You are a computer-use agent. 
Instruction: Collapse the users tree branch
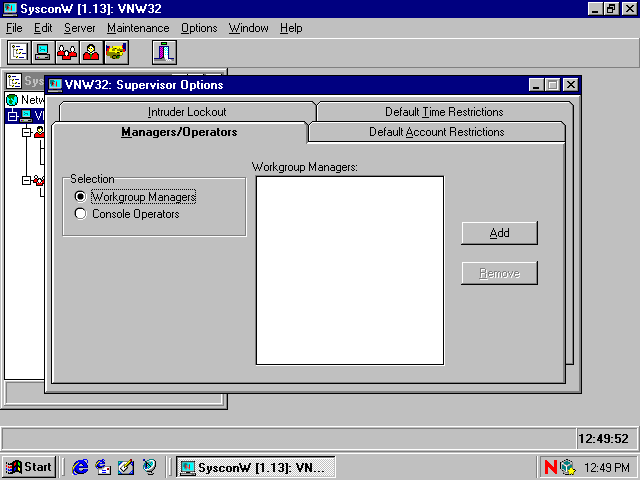tap(27, 132)
